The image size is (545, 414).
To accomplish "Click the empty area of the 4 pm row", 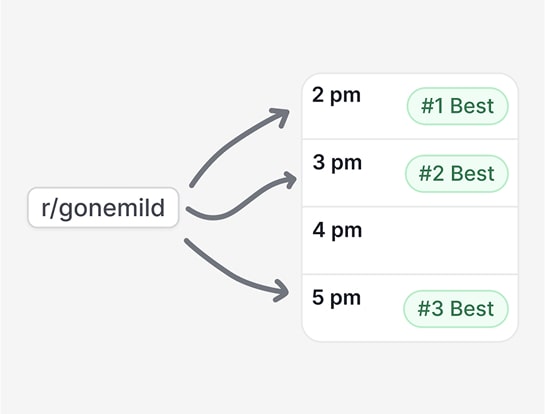I will [x=438, y=241].
